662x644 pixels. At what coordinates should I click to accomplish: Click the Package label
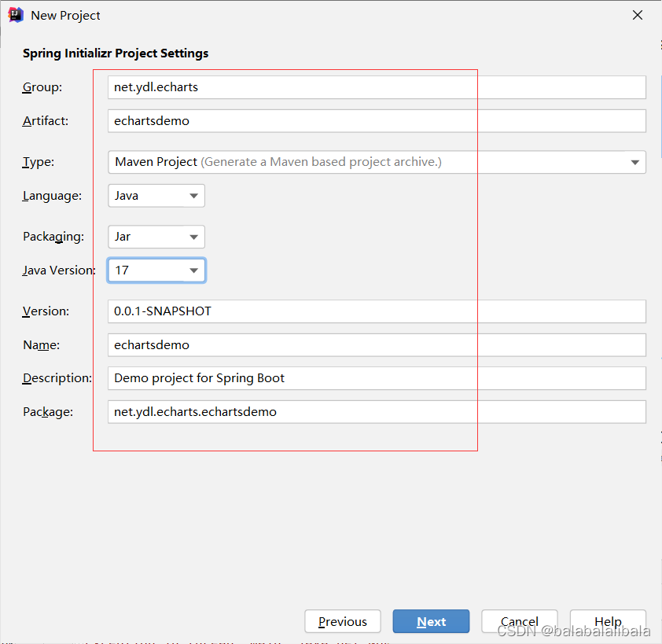point(48,412)
